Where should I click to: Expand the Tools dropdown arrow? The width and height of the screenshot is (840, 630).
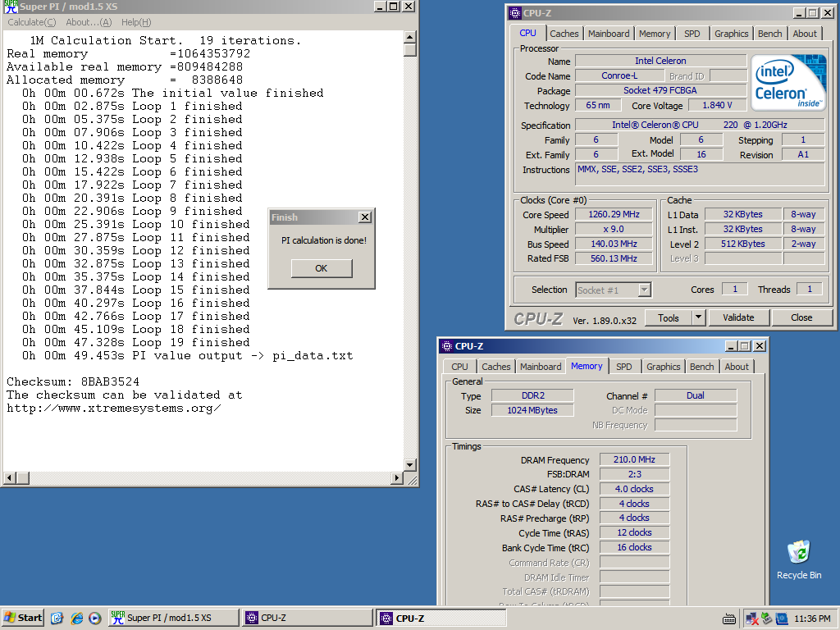(x=698, y=317)
